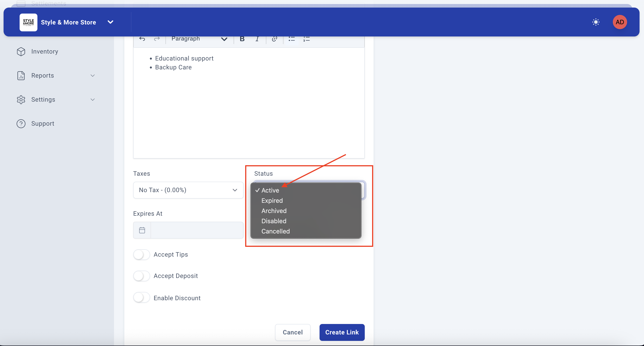The height and width of the screenshot is (346, 644).
Task: Expand the store switcher chevron
Action: tap(110, 22)
